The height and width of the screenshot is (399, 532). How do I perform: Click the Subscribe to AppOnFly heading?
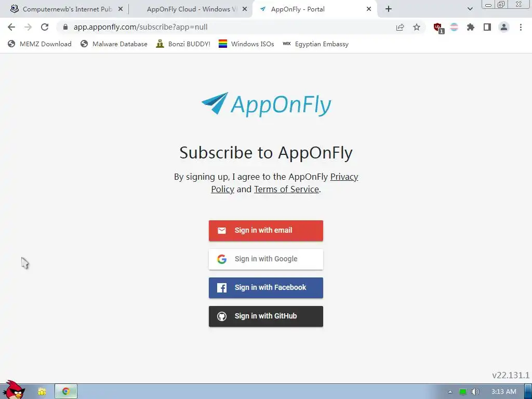[266, 153]
